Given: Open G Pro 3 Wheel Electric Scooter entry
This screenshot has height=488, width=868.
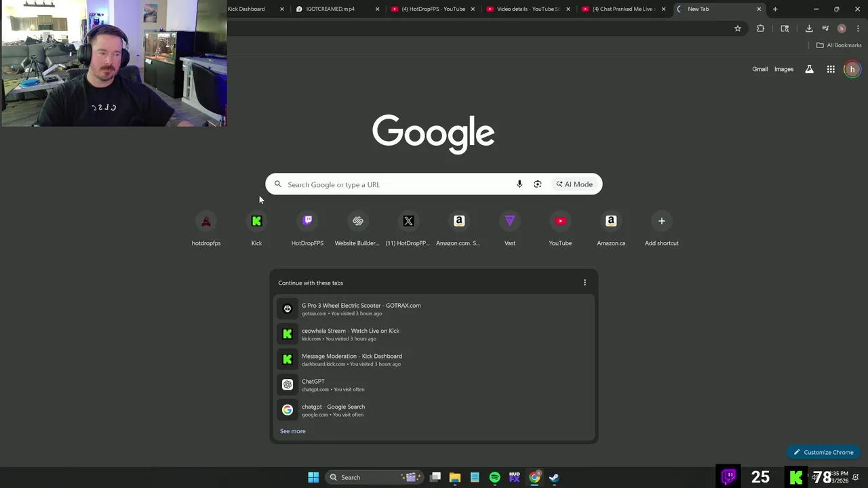Looking at the screenshot, I should point(434,309).
